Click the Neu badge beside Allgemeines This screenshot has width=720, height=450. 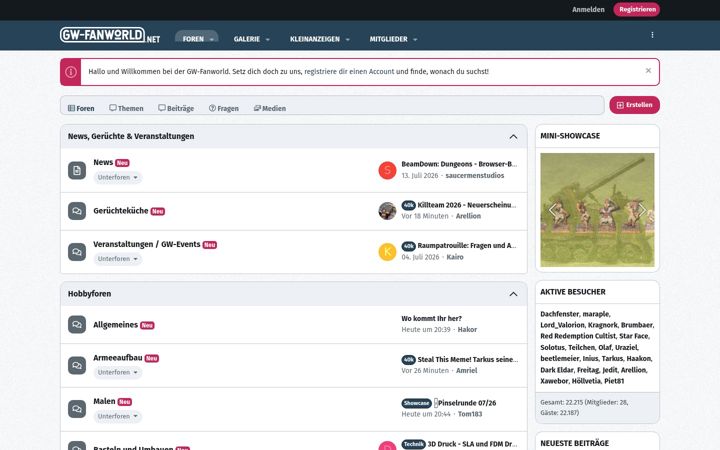pos(147,326)
